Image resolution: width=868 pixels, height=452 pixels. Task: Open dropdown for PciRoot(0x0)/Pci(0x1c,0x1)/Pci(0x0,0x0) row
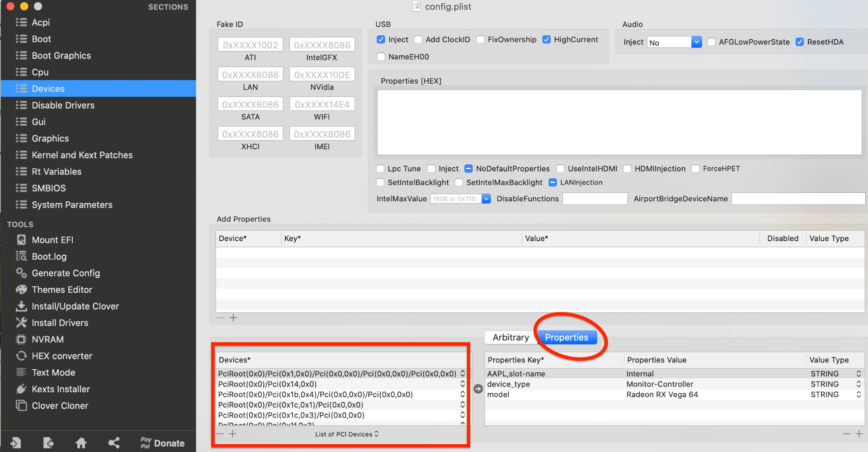click(462, 405)
